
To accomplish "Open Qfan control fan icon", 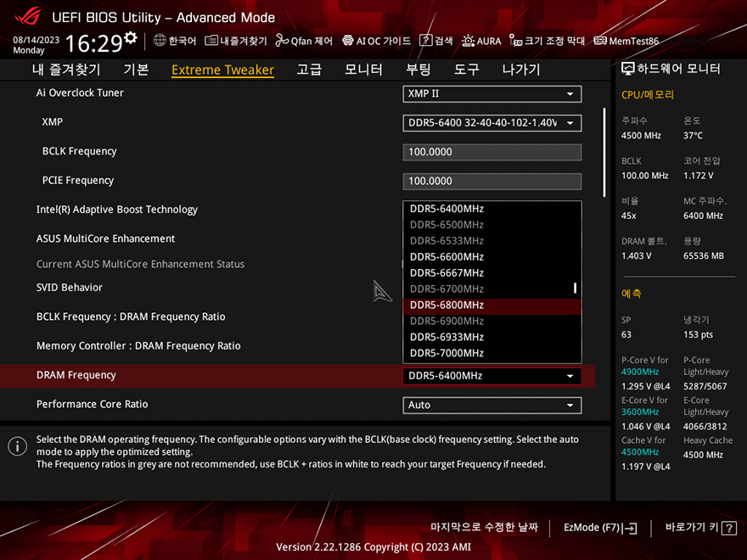I will click(282, 41).
